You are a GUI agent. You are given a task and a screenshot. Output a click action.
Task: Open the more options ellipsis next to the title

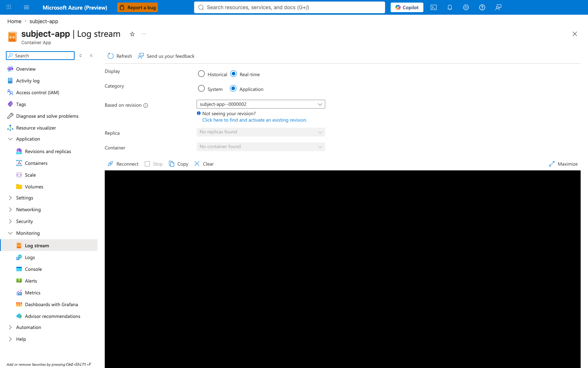(x=144, y=34)
